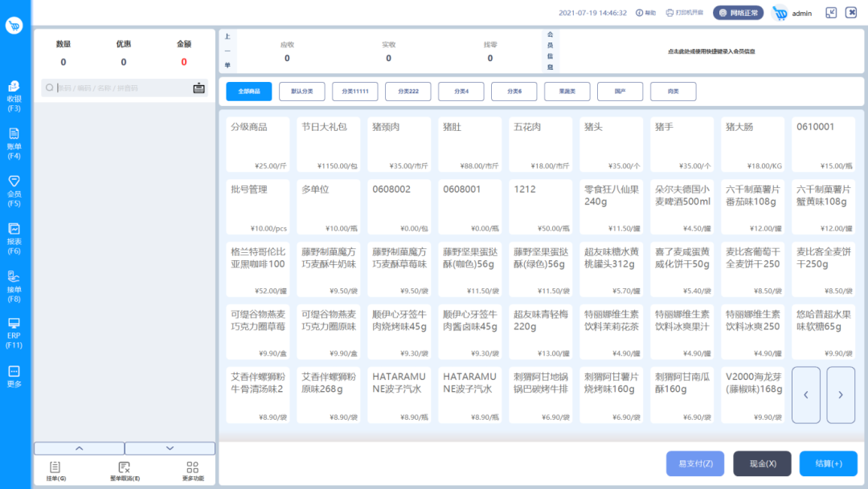Switch to the 果蔬类 category tab
The height and width of the screenshot is (489, 868).
click(567, 92)
